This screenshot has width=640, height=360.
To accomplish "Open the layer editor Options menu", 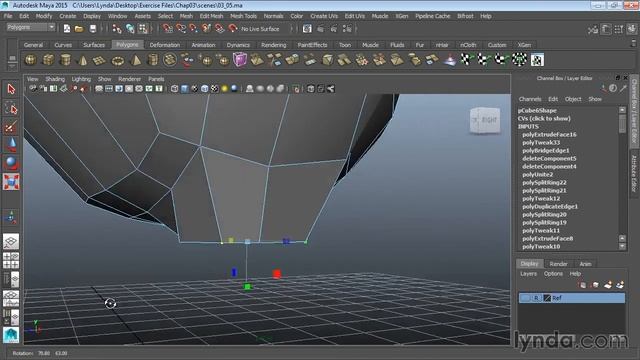I will 553,273.
